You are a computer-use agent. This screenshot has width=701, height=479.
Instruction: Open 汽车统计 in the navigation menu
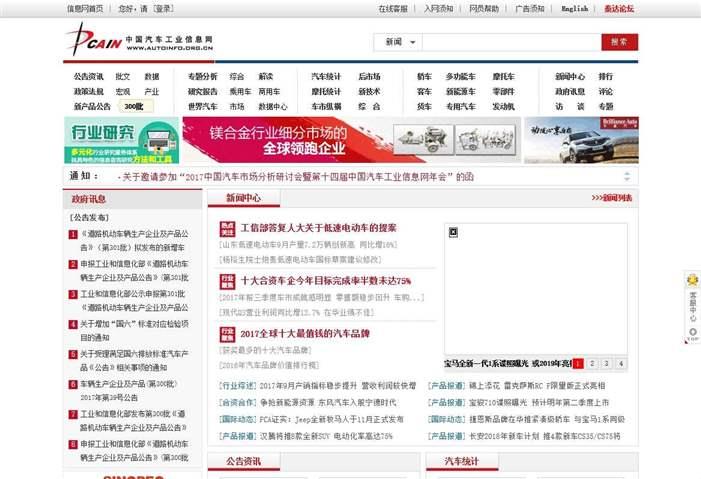click(x=325, y=76)
